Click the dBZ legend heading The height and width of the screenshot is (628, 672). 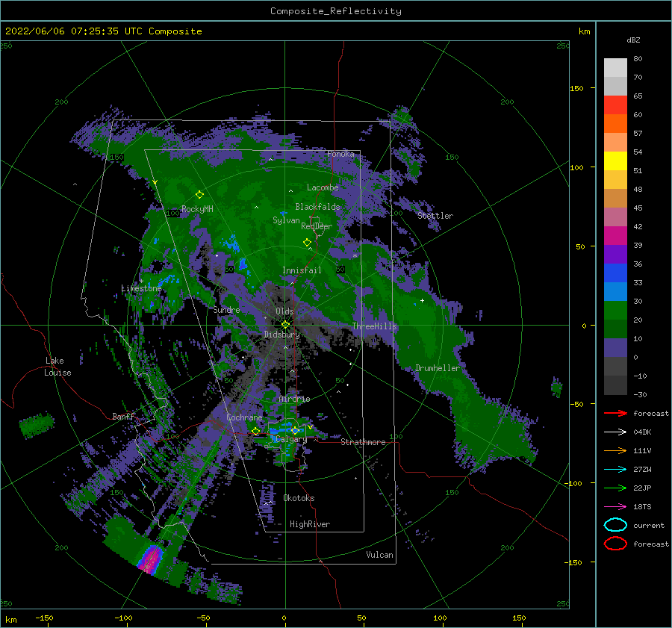[633, 40]
